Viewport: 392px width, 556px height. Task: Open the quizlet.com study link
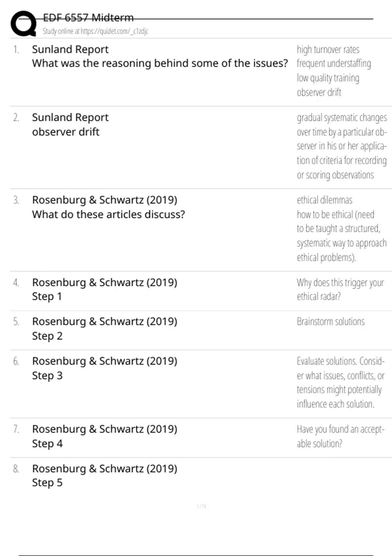click(x=95, y=31)
